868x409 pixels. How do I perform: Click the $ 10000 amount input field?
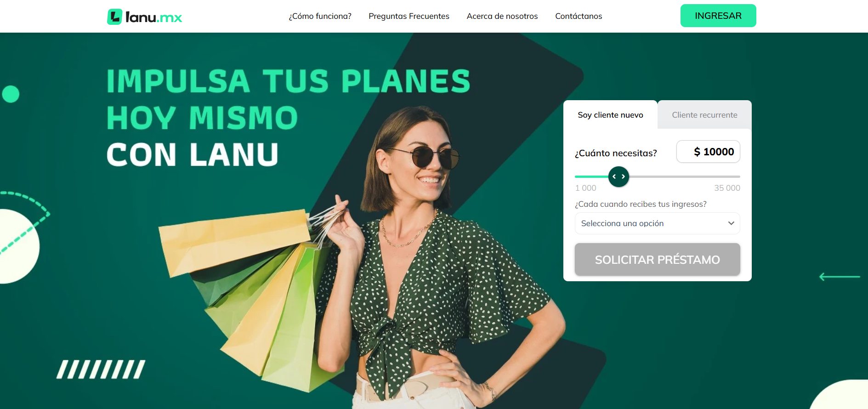click(708, 152)
